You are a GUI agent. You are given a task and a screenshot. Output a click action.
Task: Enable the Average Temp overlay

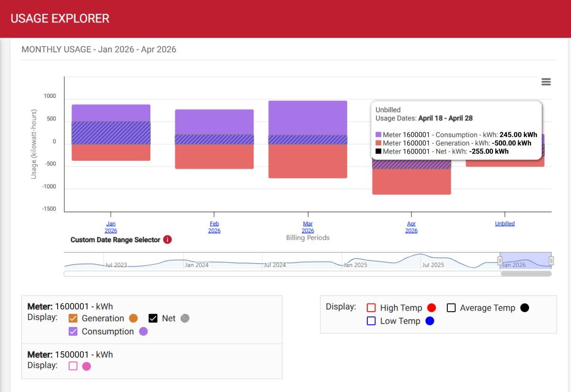pos(450,308)
